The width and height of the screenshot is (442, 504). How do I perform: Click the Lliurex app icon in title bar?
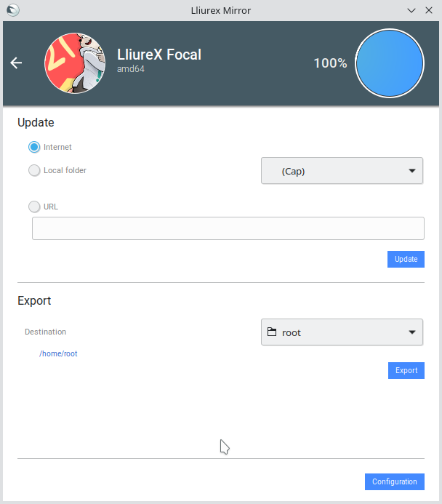pos(13,10)
